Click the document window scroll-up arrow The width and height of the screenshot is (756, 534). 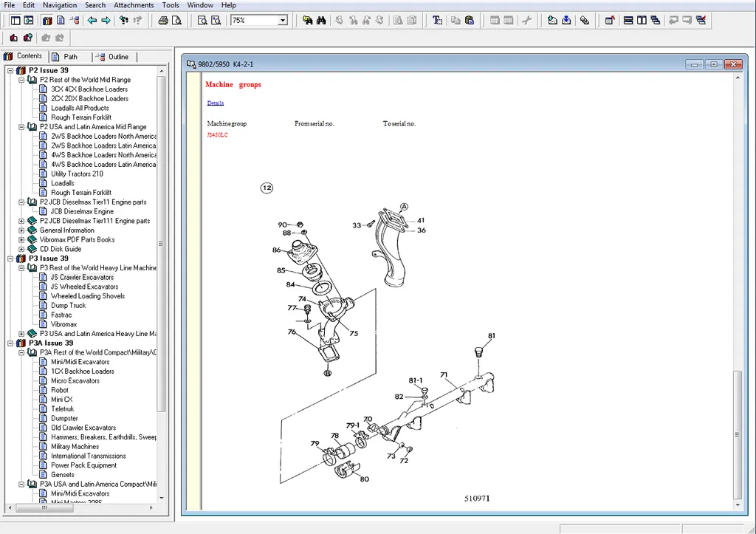coord(738,78)
